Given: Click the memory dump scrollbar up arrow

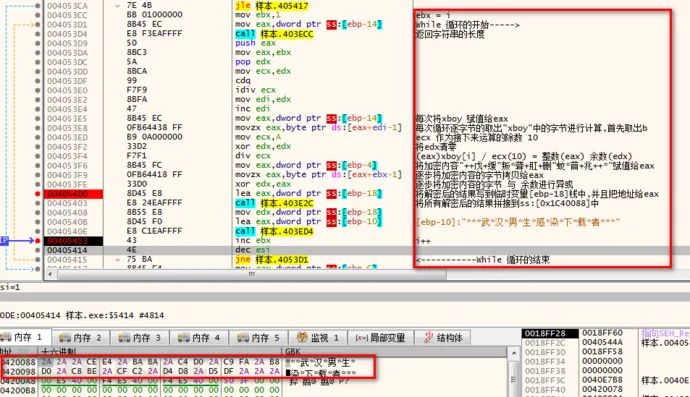Looking at the screenshot, I should pyautogui.click(x=514, y=353).
